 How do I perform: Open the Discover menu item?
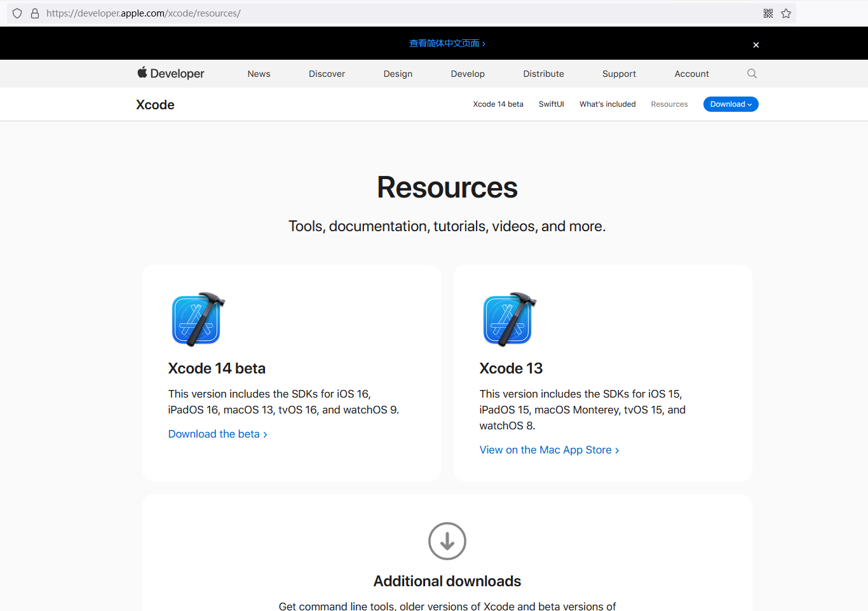(327, 74)
